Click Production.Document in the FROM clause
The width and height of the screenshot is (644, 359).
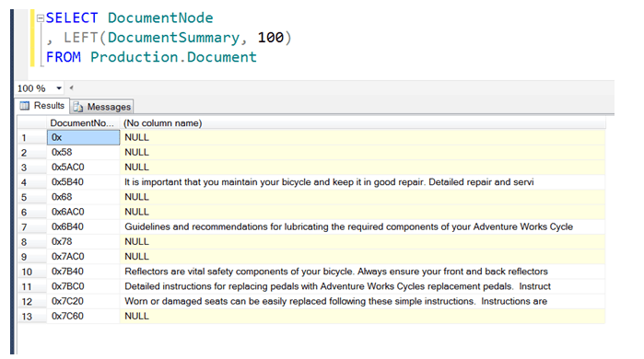173,57
